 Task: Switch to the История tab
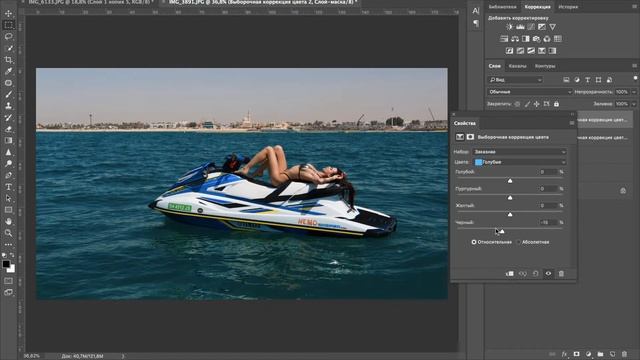pyautogui.click(x=568, y=7)
